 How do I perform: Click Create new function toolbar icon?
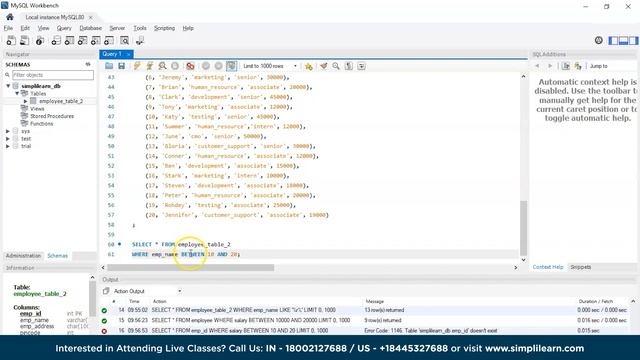109,40
